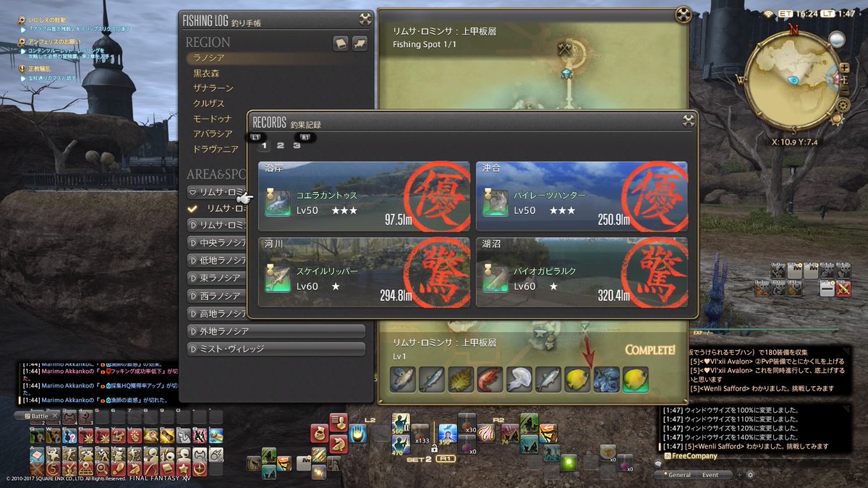Add a new chat tab with plus icon
Image resolution: width=868 pixels, height=488 pixels.
coord(739,475)
